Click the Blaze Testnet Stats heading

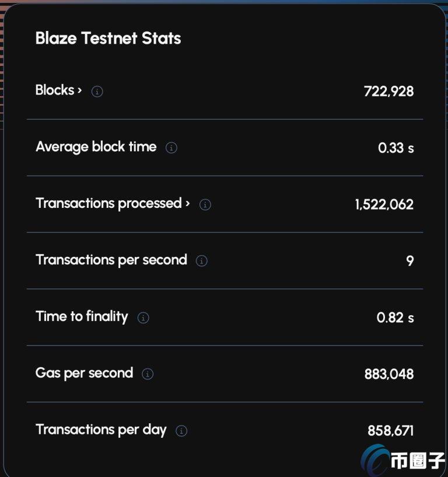108,39
